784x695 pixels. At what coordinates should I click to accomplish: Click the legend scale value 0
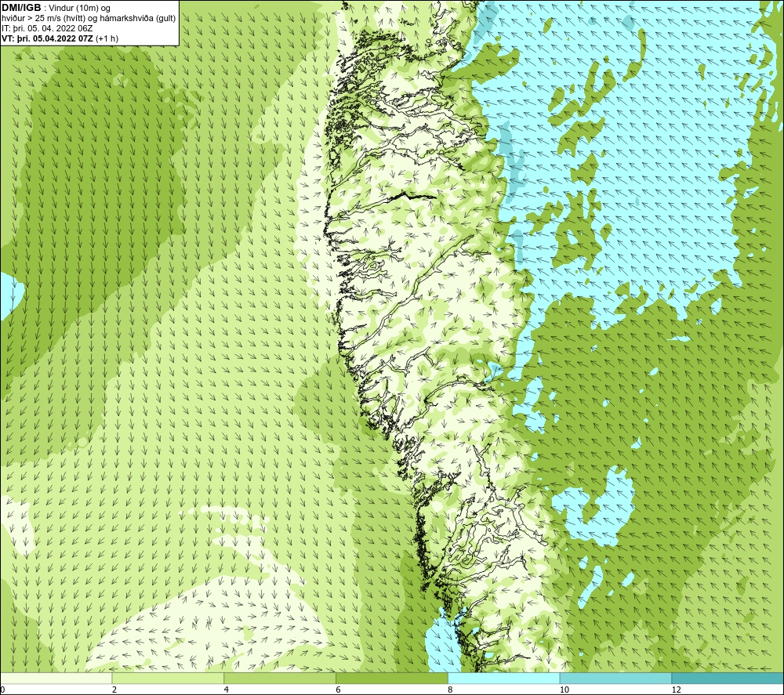(x=2, y=690)
